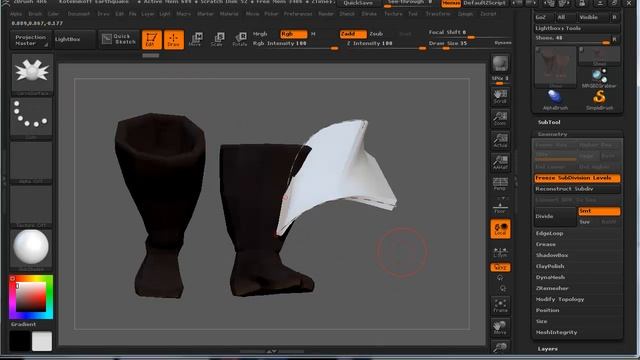Toggle Zsub sculpt mode
This screenshot has width=640, height=360.
tap(376, 34)
